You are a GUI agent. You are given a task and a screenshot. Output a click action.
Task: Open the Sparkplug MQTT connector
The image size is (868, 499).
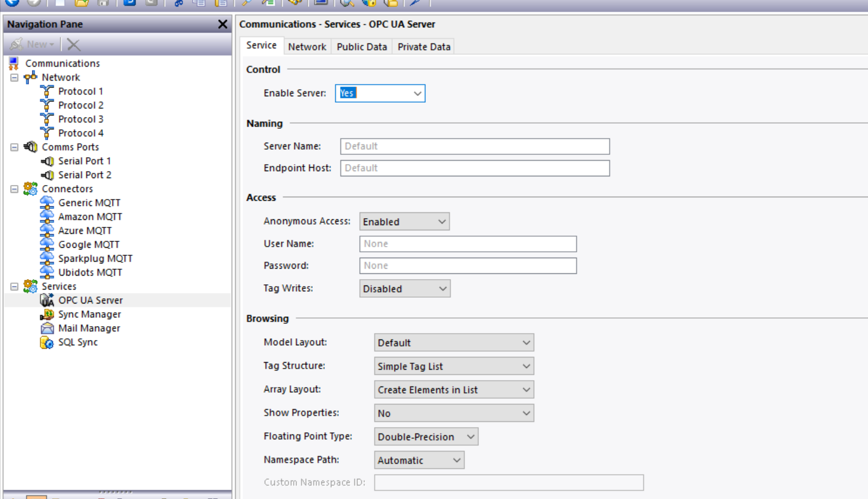95,258
